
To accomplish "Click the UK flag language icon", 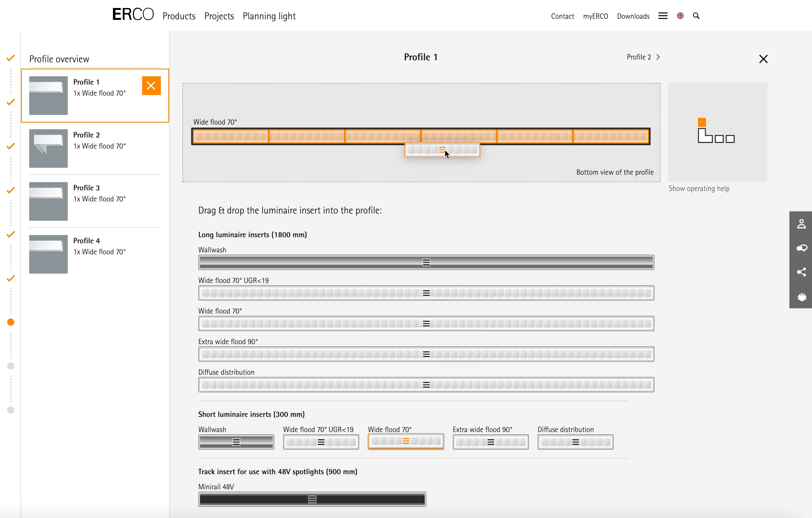I will click(680, 16).
